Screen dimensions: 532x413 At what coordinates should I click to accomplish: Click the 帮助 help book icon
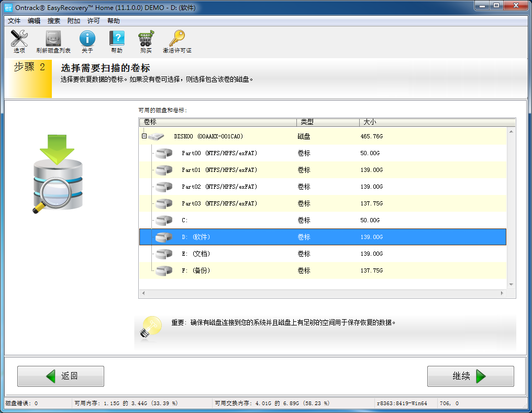coord(116,39)
